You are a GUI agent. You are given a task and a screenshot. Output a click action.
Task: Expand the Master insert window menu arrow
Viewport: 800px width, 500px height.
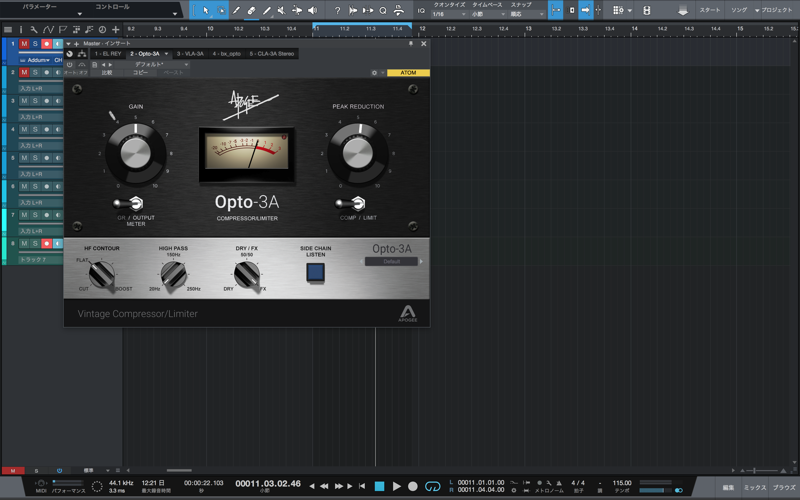[x=68, y=44]
